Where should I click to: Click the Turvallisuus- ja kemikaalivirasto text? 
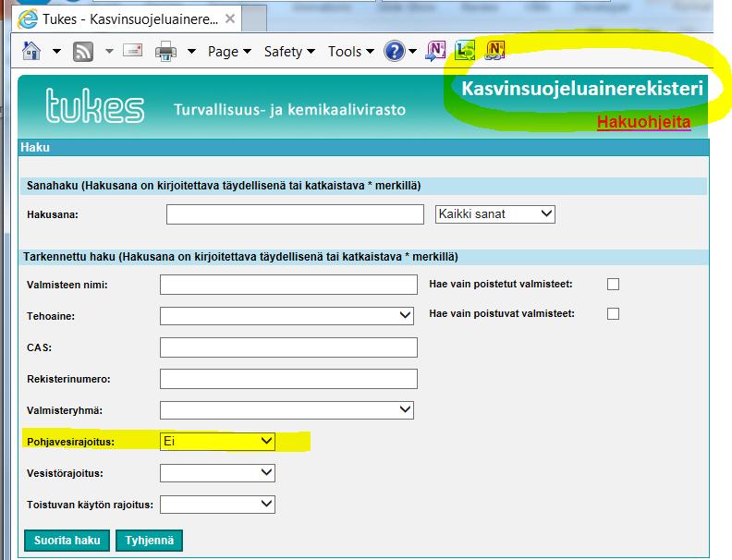point(289,110)
